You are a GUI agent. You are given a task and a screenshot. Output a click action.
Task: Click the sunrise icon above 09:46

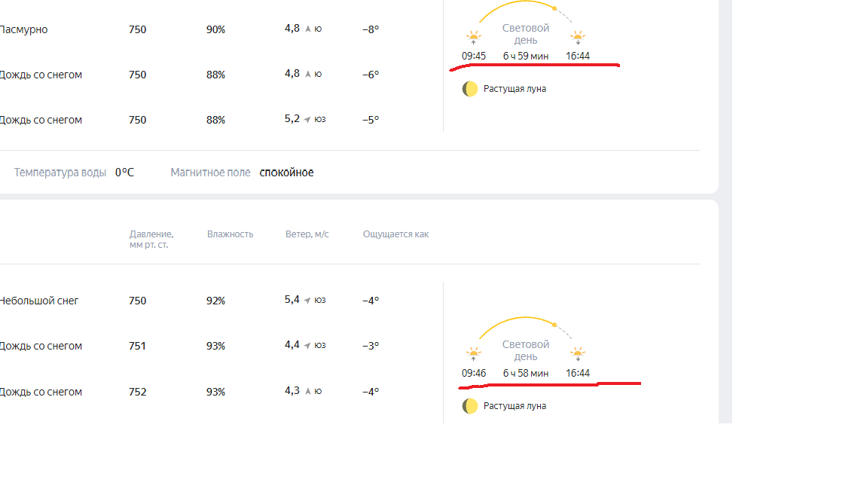click(x=473, y=354)
